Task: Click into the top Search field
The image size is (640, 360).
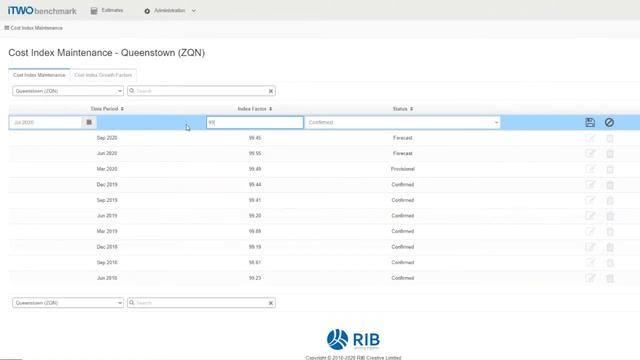Action: tap(201, 91)
